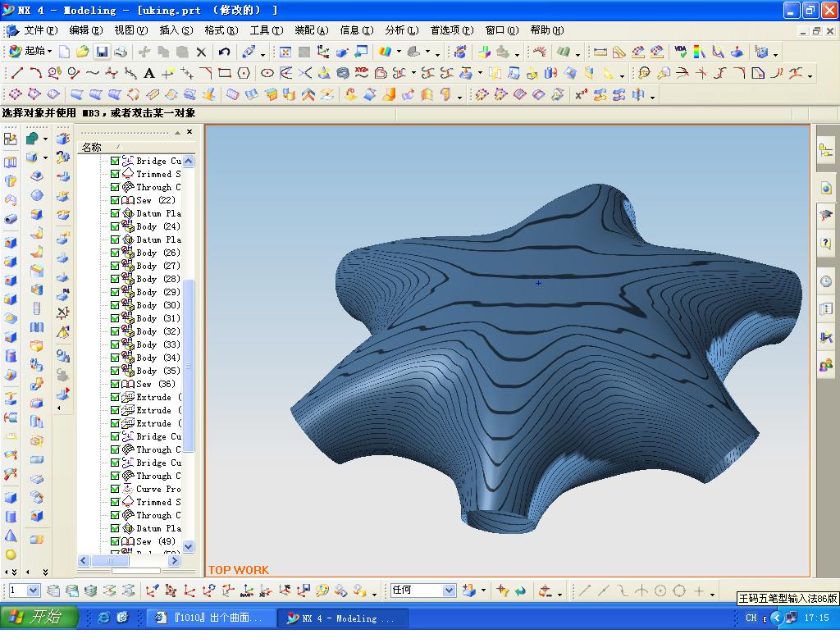The height and width of the screenshot is (643, 840).
Task: Uncheck the Body (24) checkbox
Action: tap(115, 226)
